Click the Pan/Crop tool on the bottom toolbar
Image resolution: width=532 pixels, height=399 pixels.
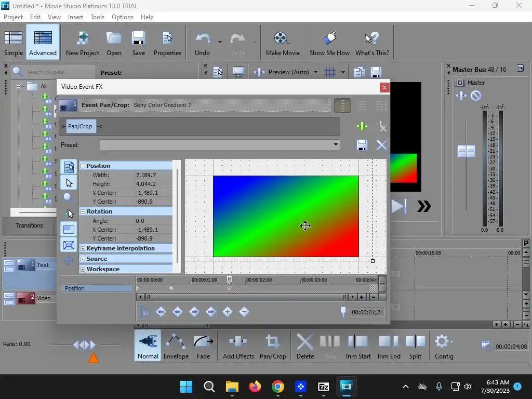click(x=273, y=347)
